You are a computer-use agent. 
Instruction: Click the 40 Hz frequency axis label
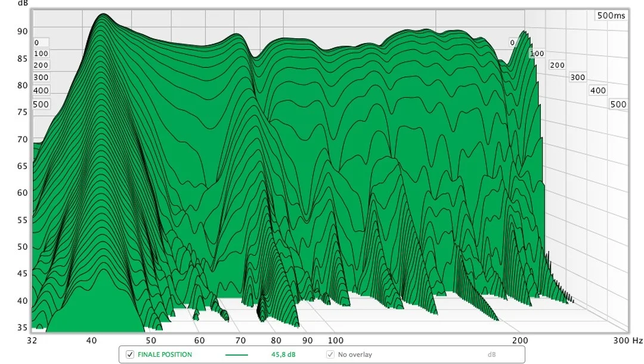coord(92,340)
